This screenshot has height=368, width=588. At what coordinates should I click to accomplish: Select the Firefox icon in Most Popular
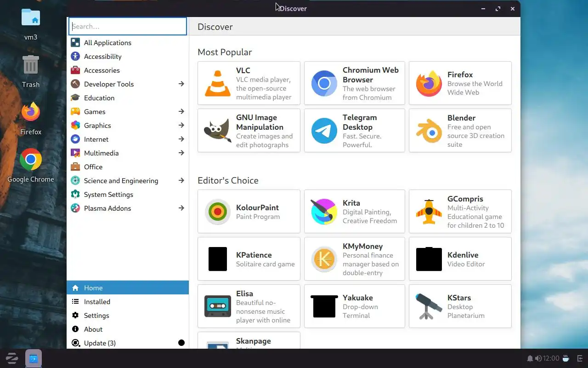pyautogui.click(x=429, y=83)
